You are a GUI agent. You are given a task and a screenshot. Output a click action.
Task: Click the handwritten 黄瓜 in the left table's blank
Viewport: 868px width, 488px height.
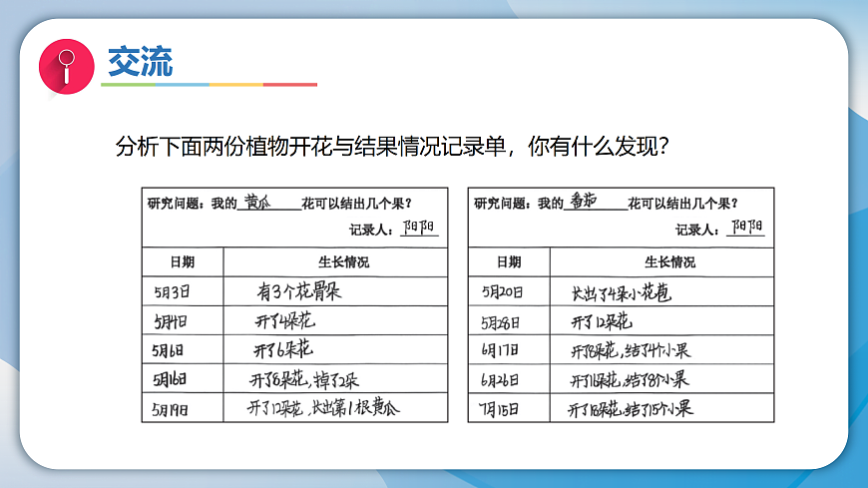258,202
